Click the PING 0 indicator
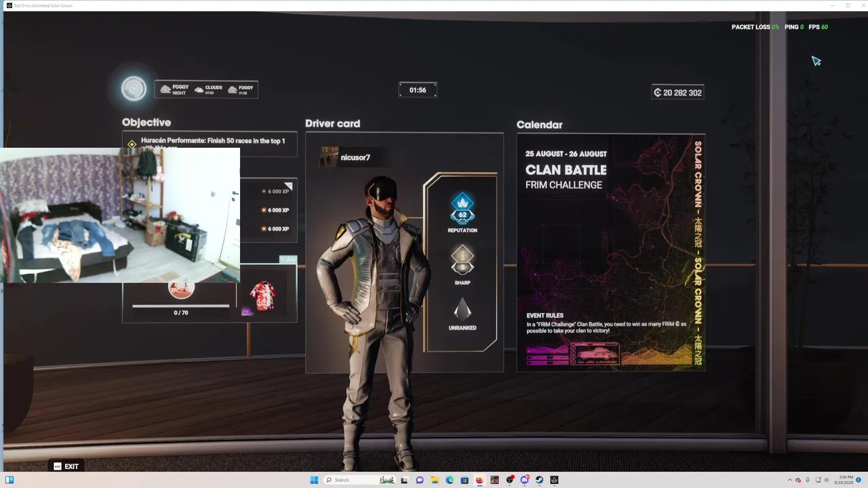This screenshot has width=868, height=488. pos(793,27)
